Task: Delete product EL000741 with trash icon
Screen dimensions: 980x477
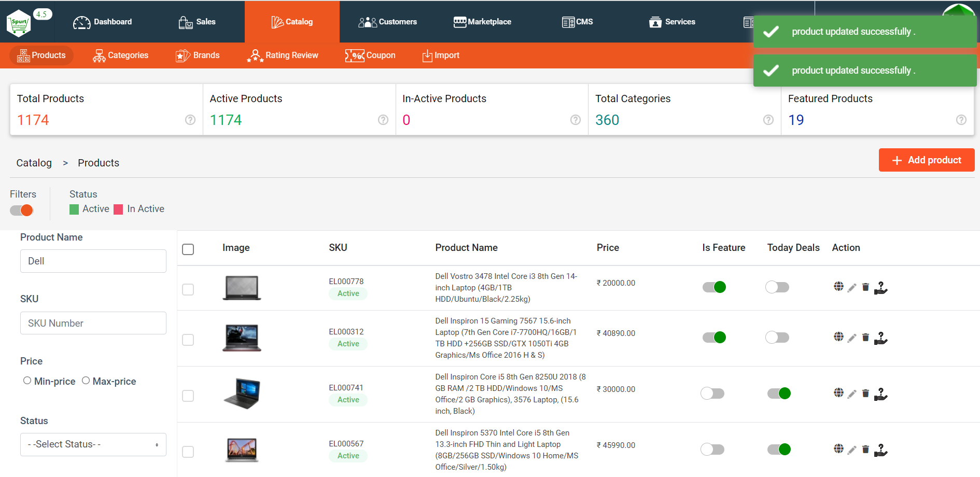Action: tap(865, 393)
